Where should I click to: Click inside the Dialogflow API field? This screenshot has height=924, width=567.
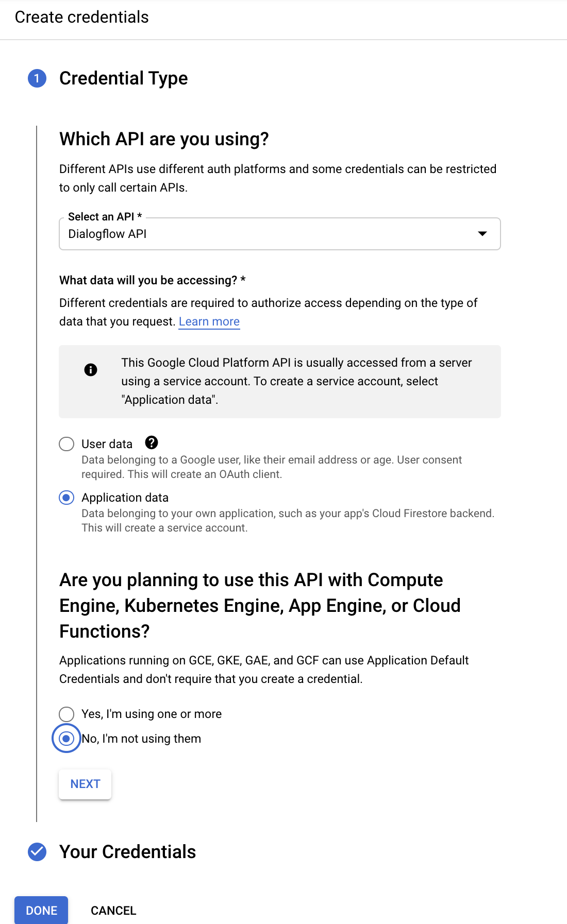point(206,234)
